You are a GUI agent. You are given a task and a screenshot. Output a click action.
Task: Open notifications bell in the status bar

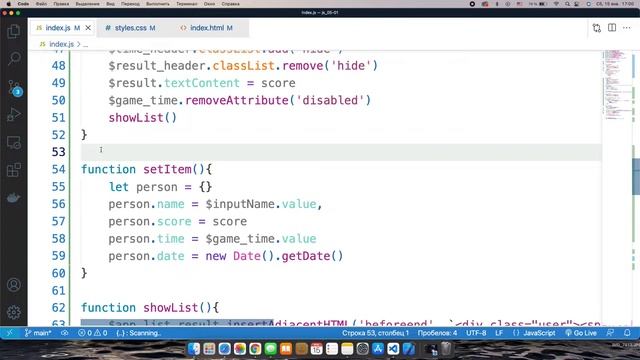627,333
